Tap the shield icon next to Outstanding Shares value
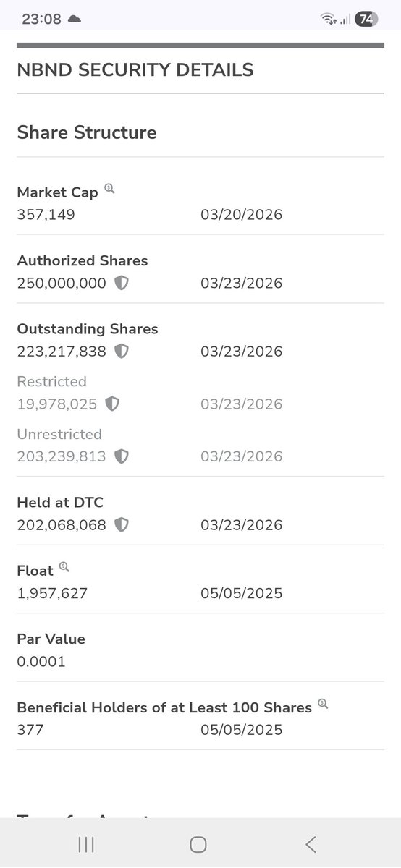 (x=122, y=352)
